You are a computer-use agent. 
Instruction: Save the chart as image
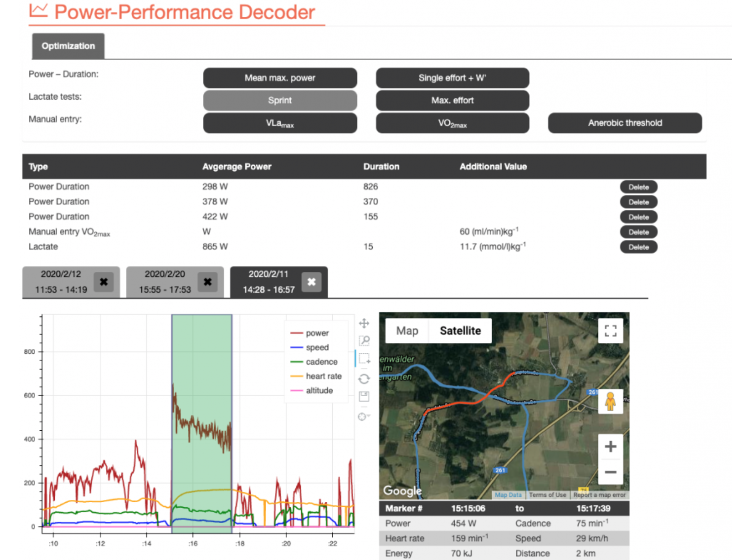pos(364,396)
